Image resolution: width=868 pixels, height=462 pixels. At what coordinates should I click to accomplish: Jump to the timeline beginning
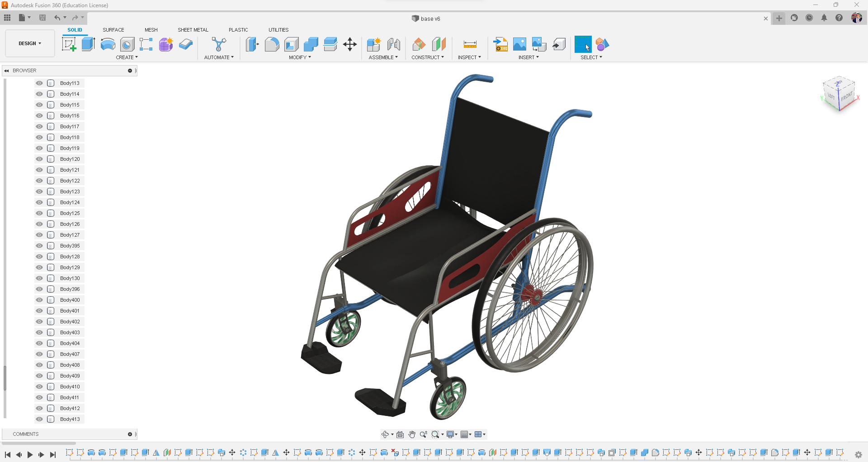8,455
